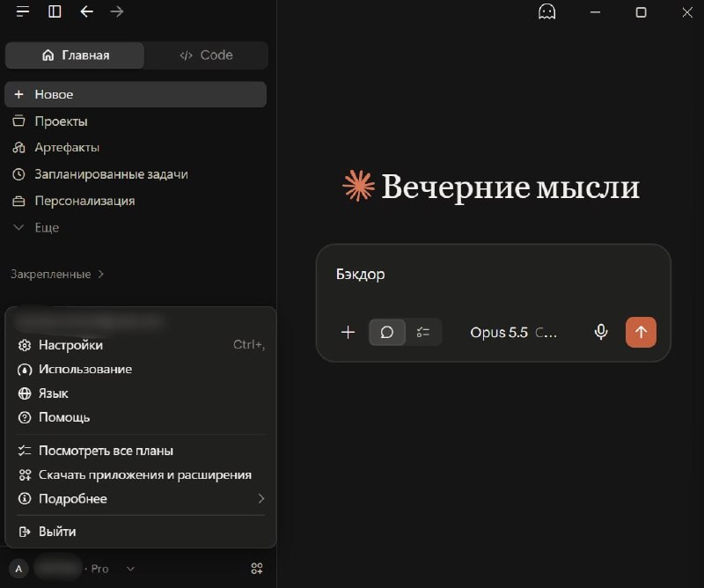Click the microphone voice input icon
The image size is (704, 588).
pos(601,333)
